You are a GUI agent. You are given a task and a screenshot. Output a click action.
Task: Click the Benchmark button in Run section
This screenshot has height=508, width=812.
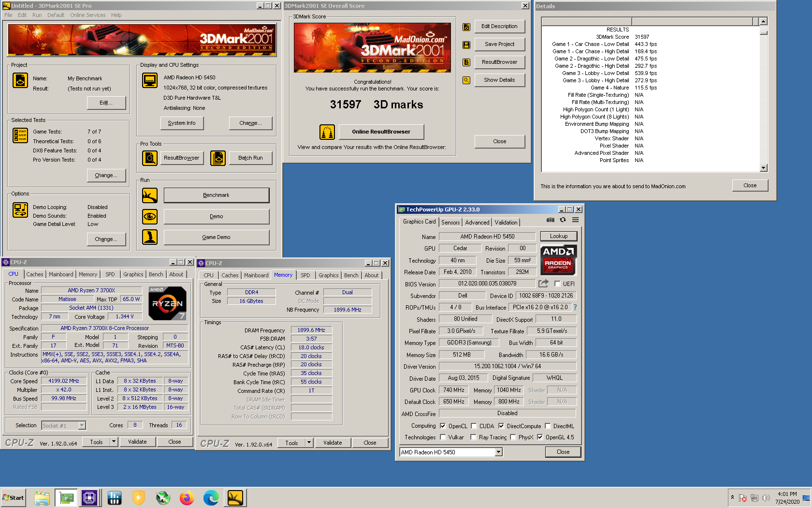click(x=217, y=195)
